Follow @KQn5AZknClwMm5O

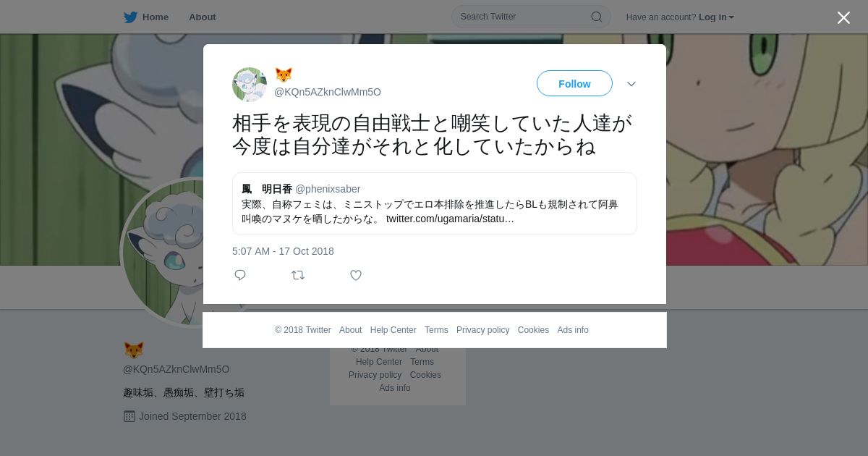pyautogui.click(x=574, y=83)
